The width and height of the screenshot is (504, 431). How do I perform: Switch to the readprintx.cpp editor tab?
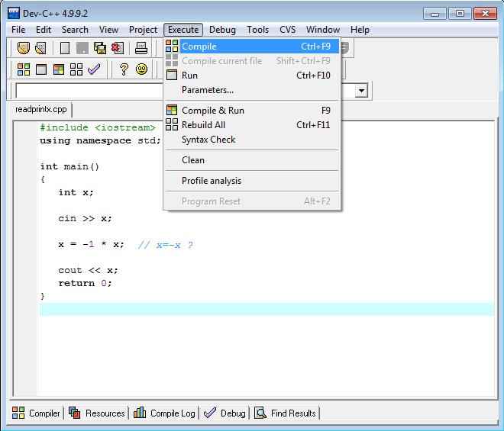[40, 109]
